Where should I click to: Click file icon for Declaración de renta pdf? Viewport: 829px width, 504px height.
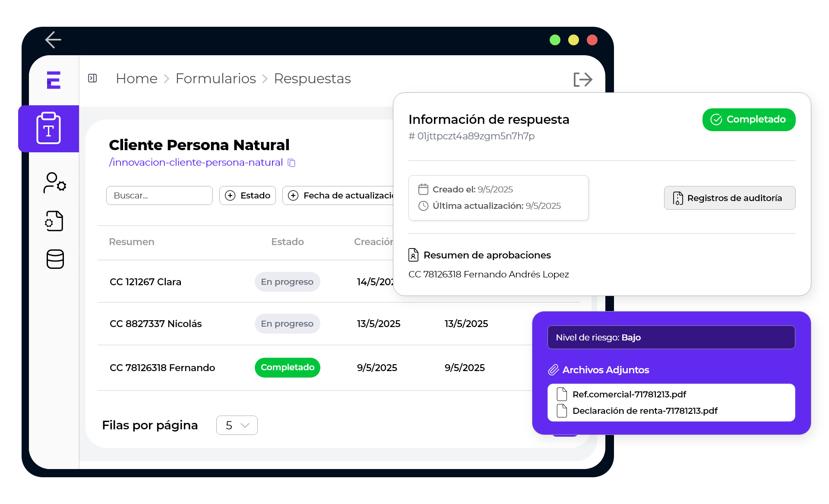[x=562, y=411]
